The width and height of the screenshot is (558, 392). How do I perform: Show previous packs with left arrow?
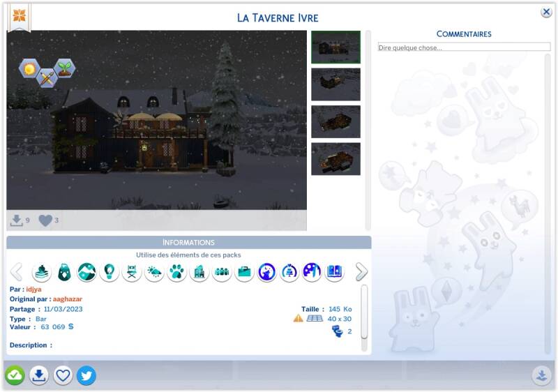16,272
